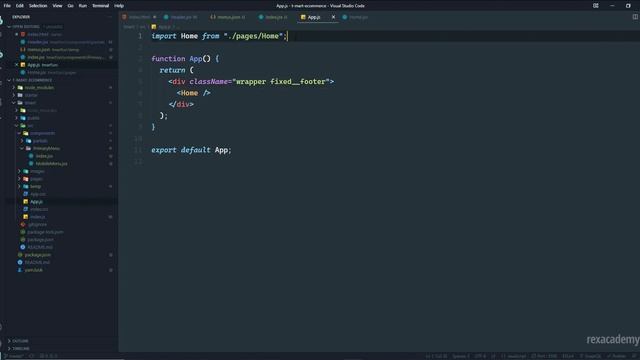Screen dimensions: 640x360
Task: Switch to the menus.json editor tab
Action: point(228,17)
